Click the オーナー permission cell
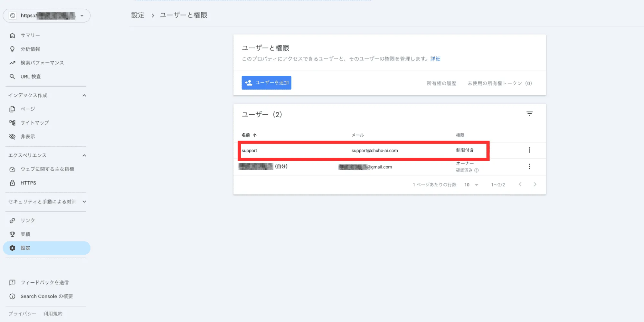This screenshot has height=322, width=644. (x=465, y=164)
